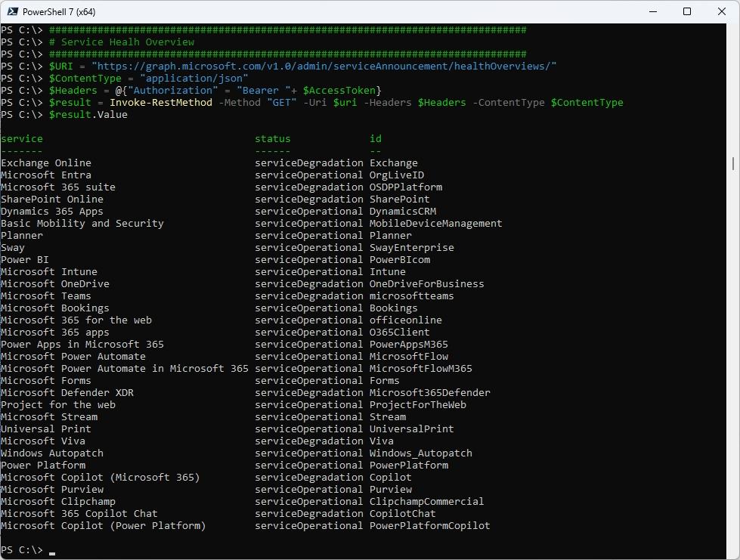Maximize the PowerShell 7 window
Screen dimensions: 740x560
point(686,11)
